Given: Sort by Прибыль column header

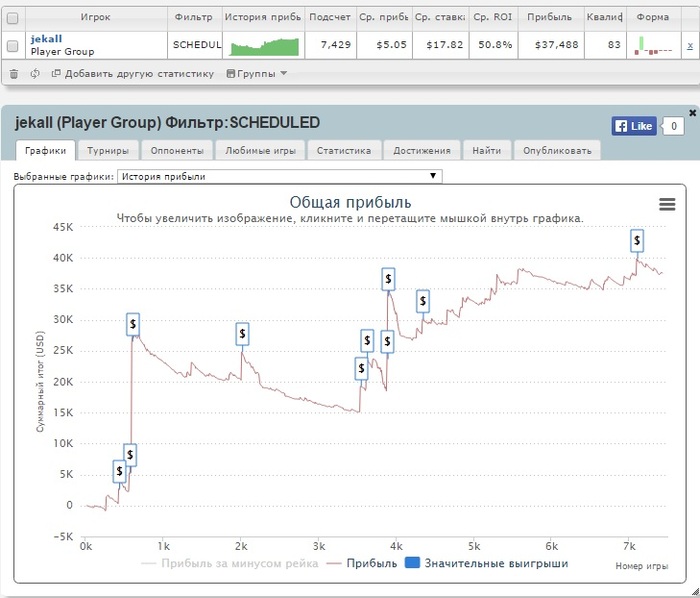Looking at the screenshot, I should (550, 17).
